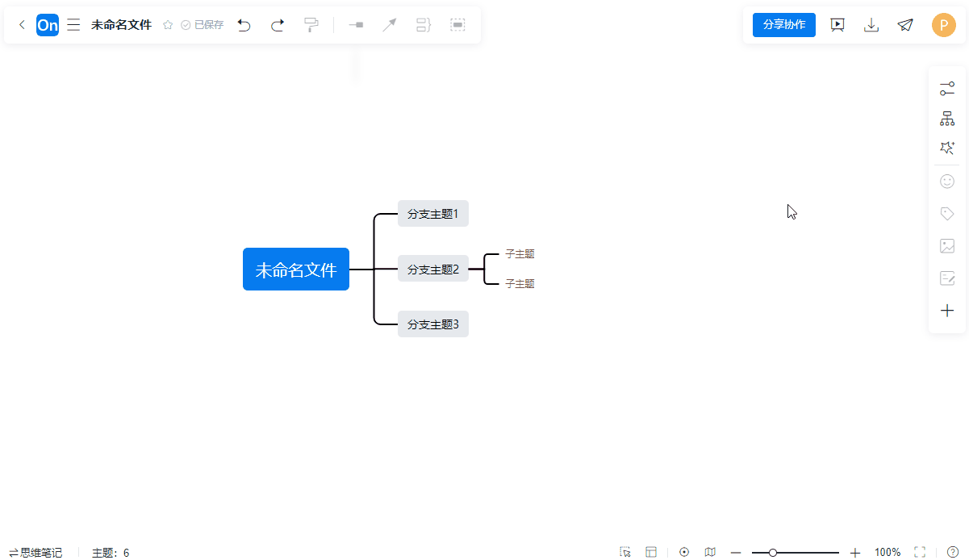This screenshot has height=560, width=969.
Task: Go back using the left arrow icon
Action: pos(22,25)
